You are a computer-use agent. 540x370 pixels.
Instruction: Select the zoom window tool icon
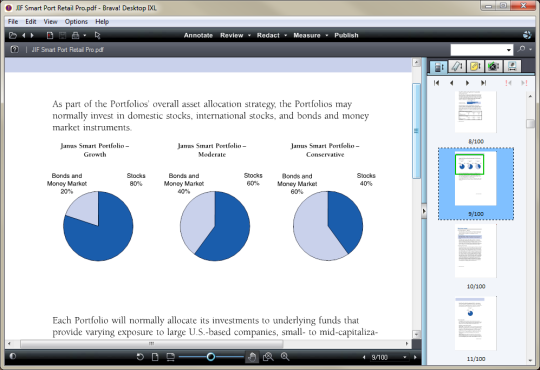click(x=268, y=357)
